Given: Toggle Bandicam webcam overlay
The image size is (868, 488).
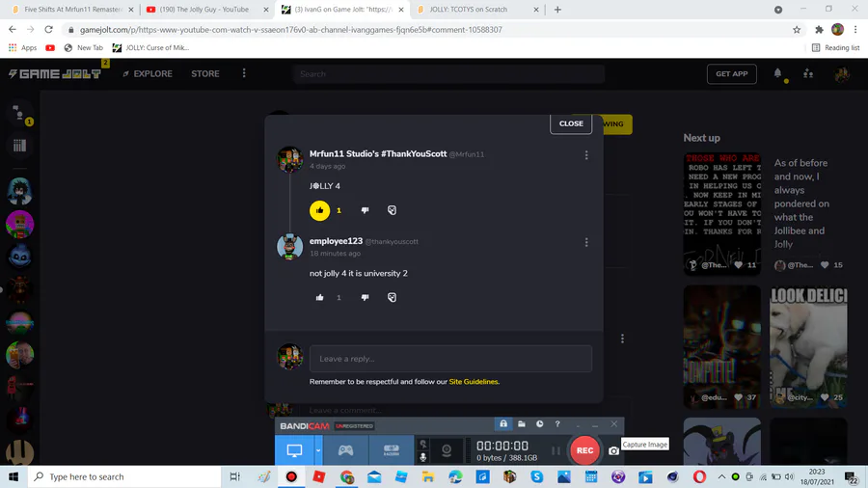Looking at the screenshot, I should [x=447, y=450].
